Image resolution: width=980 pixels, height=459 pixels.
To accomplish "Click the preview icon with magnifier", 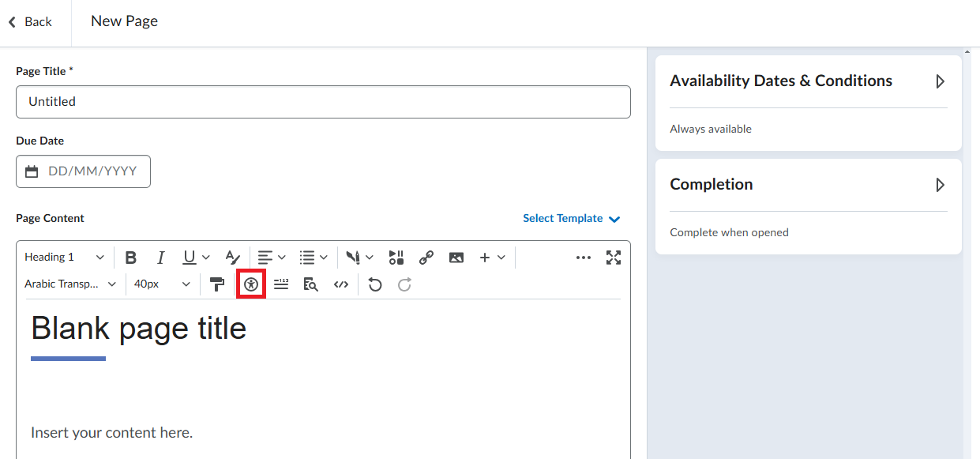I will pos(310,284).
